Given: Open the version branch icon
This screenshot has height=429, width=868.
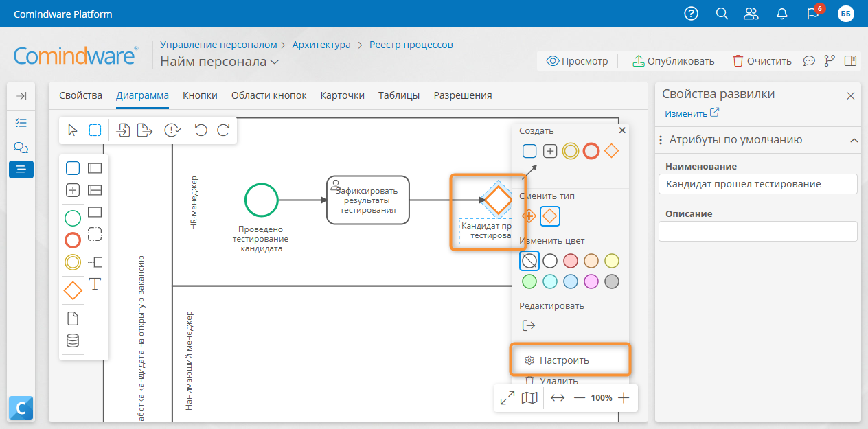Looking at the screenshot, I should [830, 61].
